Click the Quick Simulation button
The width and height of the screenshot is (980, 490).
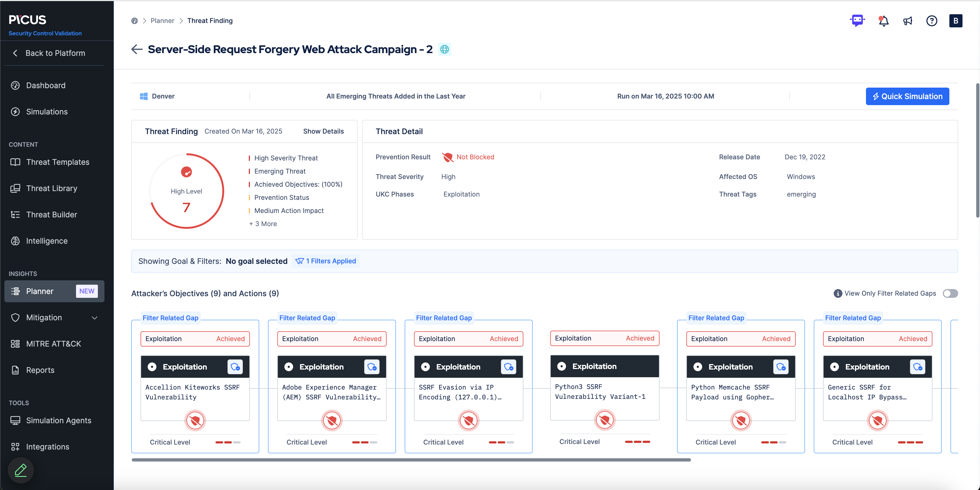pos(907,96)
